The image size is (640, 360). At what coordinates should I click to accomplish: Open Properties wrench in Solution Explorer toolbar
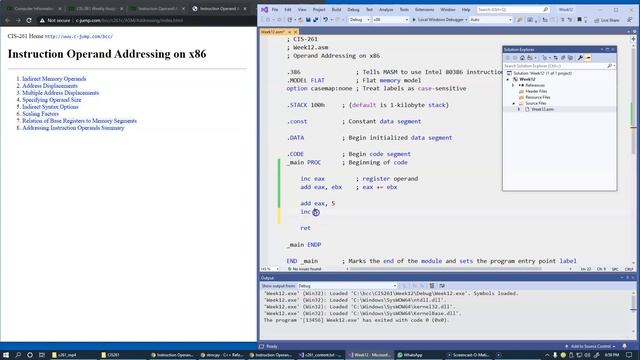(580, 58)
